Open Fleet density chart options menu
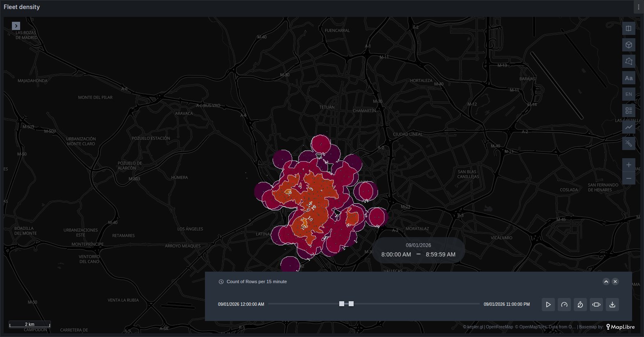The height and width of the screenshot is (337, 644). click(639, 7)
